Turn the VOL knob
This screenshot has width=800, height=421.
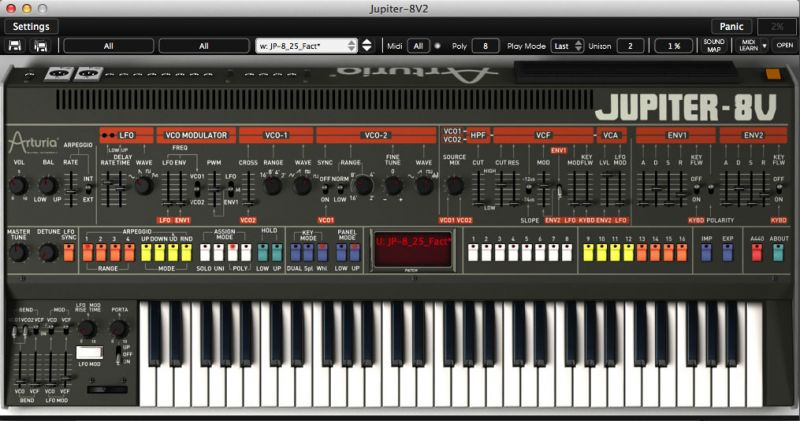pos(18,185)
